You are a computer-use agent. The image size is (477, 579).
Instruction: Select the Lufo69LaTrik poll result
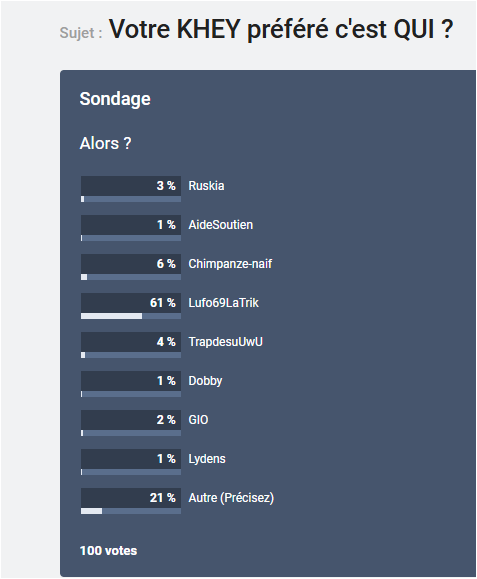(223, 303)
